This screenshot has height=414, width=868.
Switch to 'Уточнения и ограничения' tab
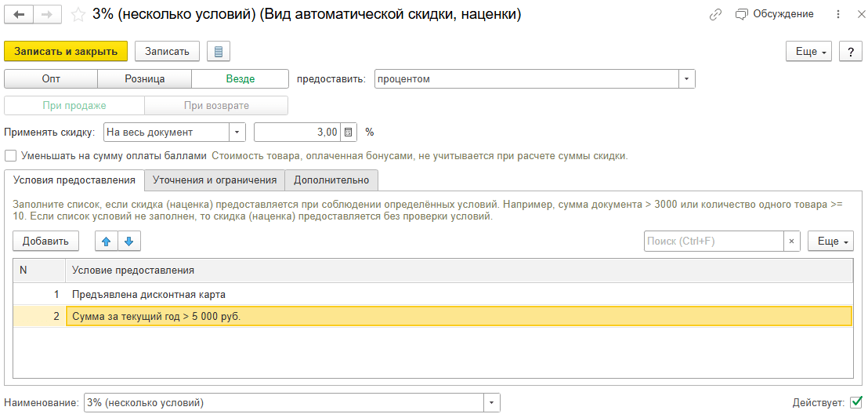[x=214, y=180]
